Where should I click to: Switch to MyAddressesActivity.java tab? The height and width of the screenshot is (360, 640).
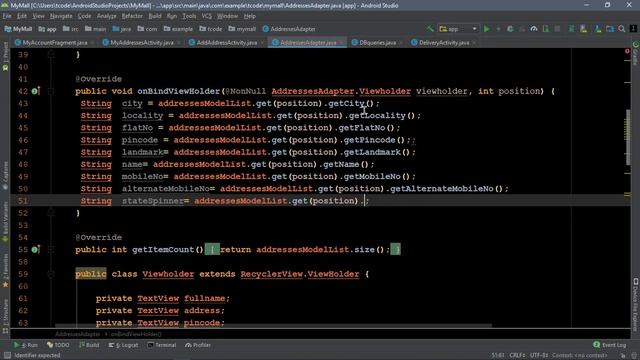click(x=142, y=42)
